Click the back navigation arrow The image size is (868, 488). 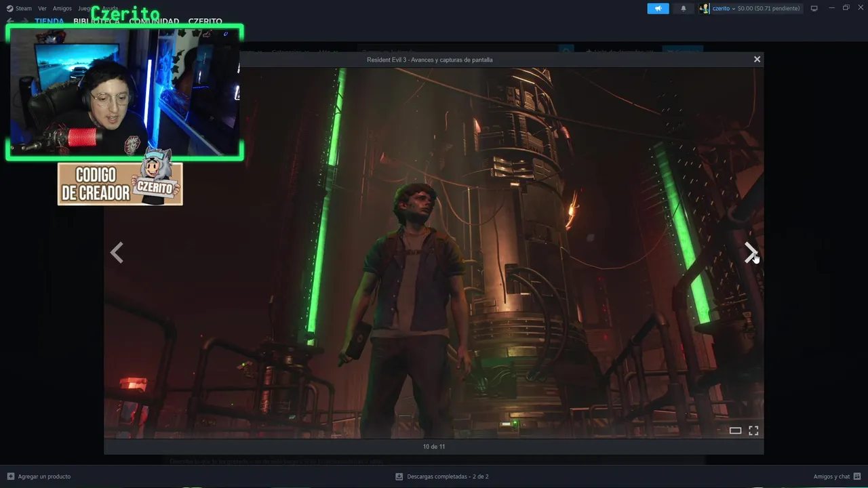(10, 21)
